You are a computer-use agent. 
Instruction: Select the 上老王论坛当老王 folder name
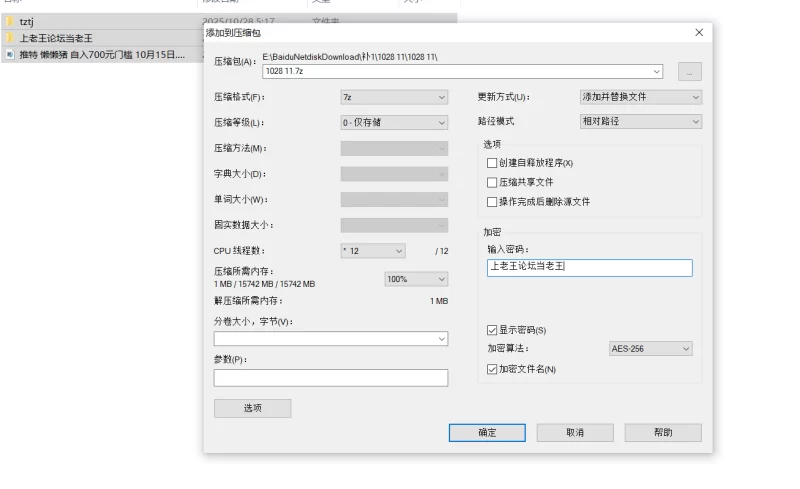click(56, 38)
